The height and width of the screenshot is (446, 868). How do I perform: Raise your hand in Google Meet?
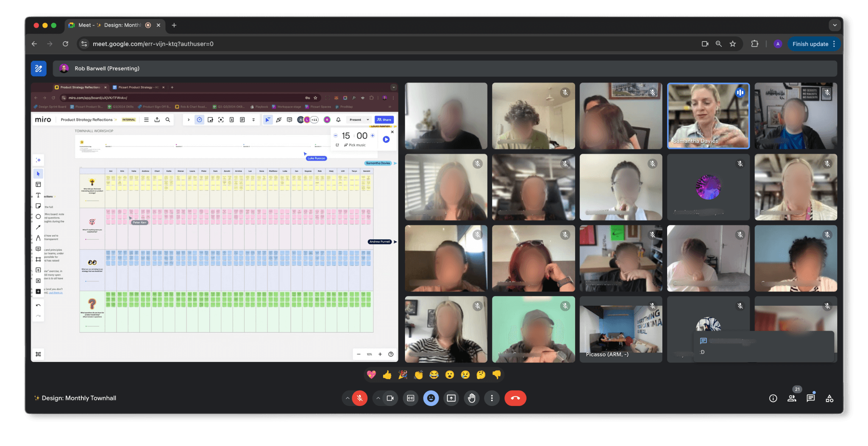pyautogui.click(x=472, y=398)
